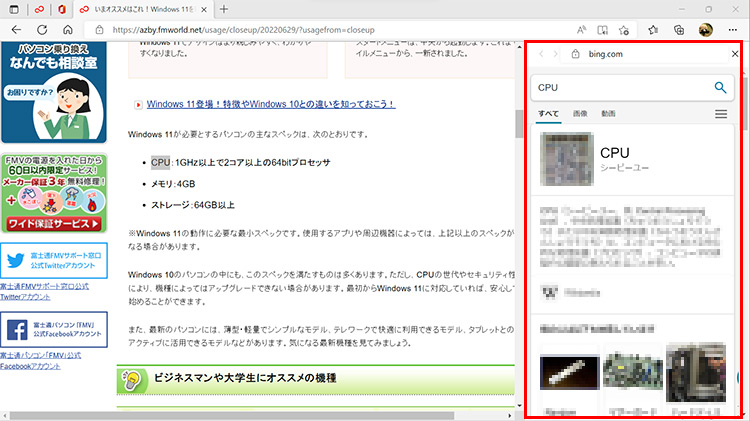The width and height of the screenshot is (750, 421).
Task: Click the magnifier search icon in Bing sidebar
Action: pyautogui.click(x=720, y=87)
